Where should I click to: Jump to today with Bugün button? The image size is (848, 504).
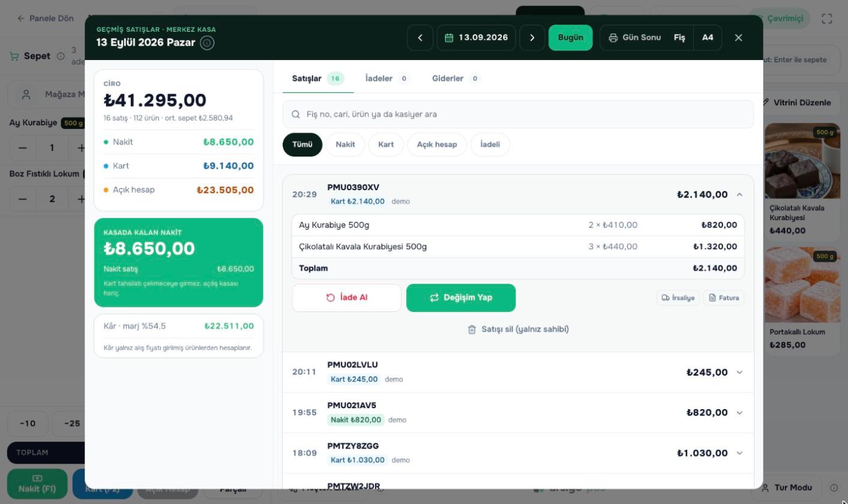[x=571, y=38]
